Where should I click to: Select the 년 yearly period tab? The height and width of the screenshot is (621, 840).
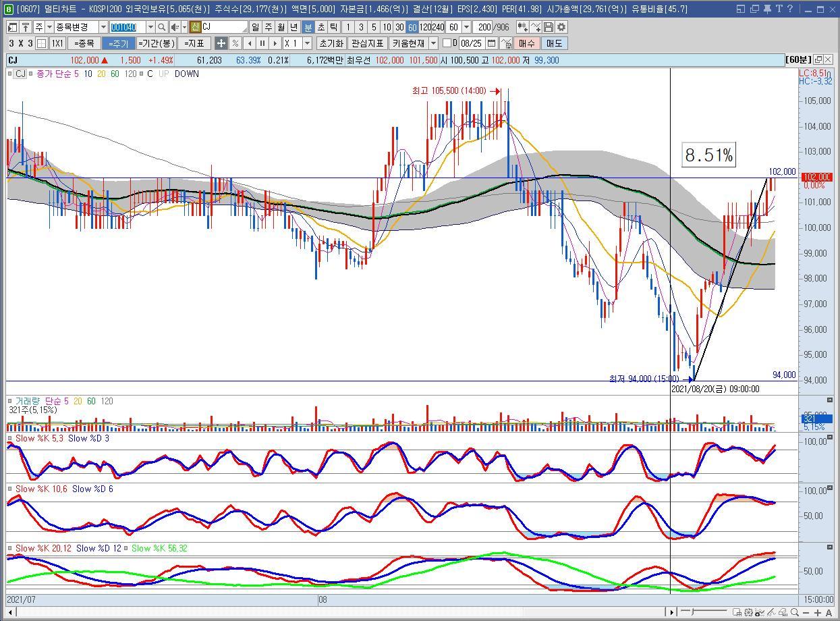294,27
